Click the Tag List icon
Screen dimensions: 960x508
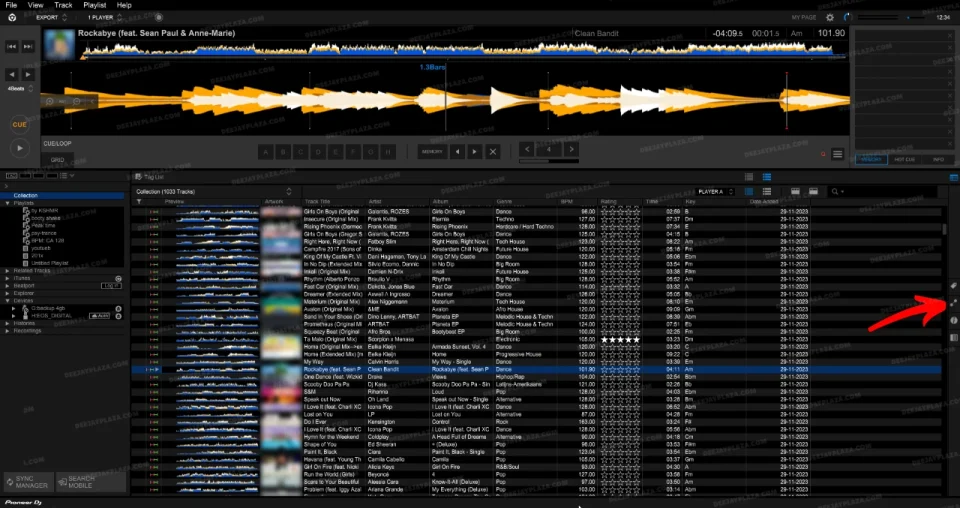tap(138, 177)
